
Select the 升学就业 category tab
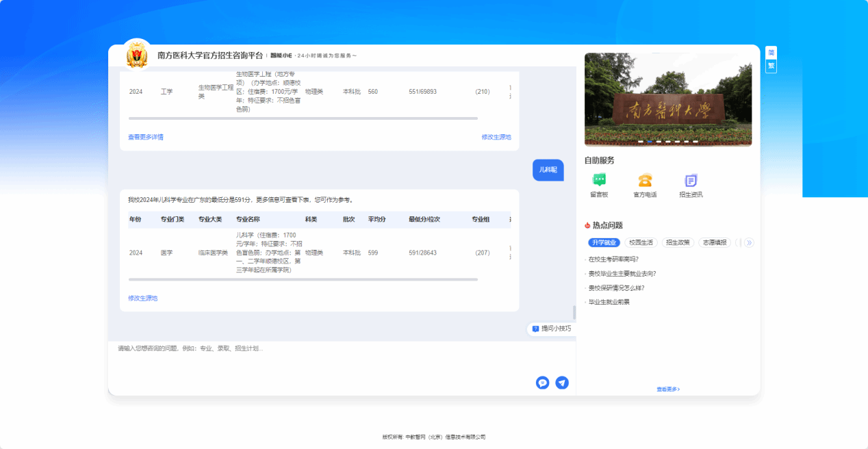pyautogui.click(x=604, y=242)
